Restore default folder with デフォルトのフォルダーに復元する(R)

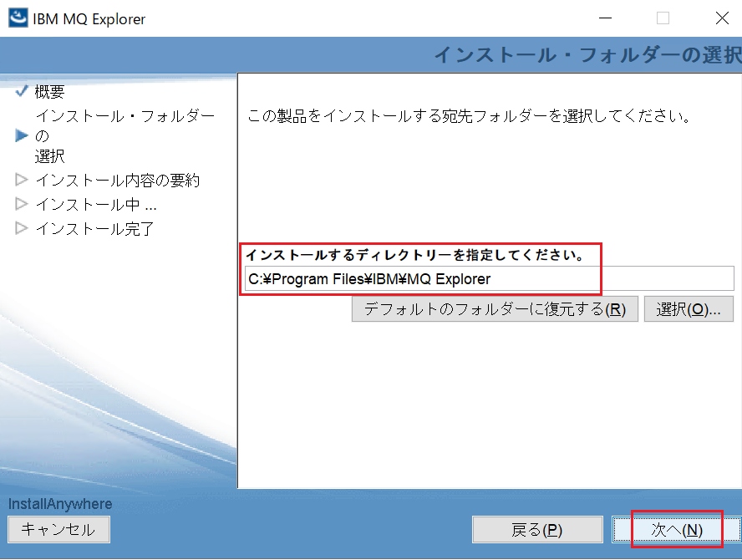pos(495,309)
